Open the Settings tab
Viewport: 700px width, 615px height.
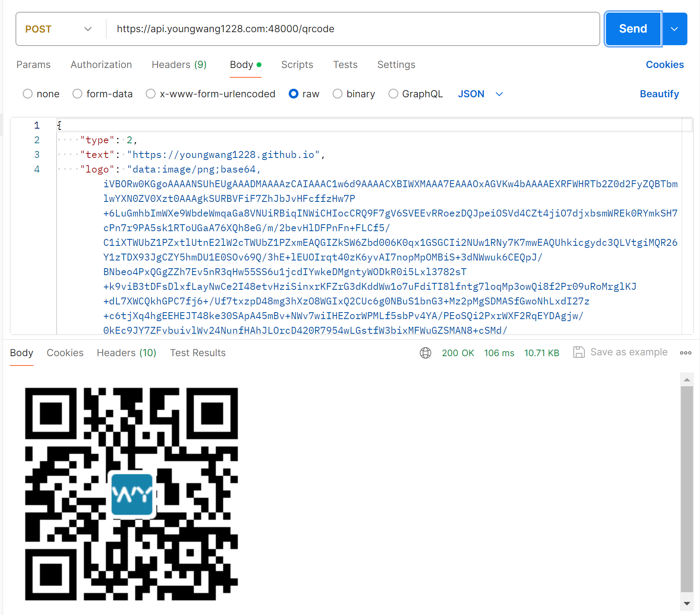[396, 65]
